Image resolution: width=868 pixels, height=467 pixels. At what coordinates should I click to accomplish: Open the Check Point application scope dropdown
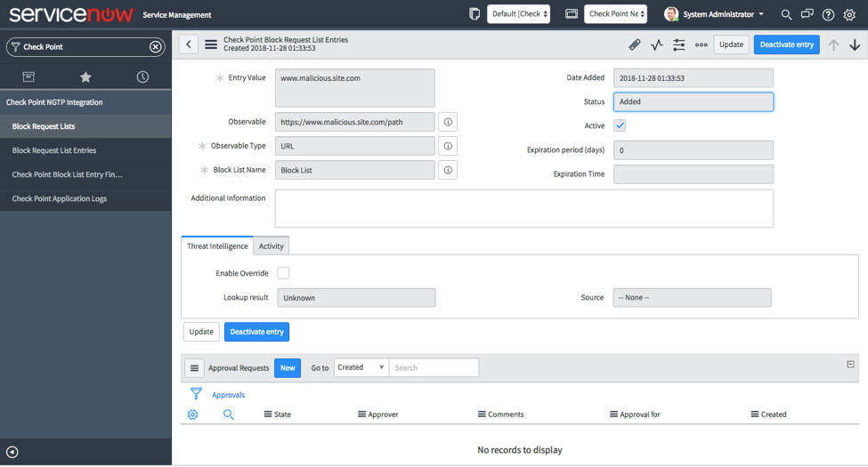615,14
